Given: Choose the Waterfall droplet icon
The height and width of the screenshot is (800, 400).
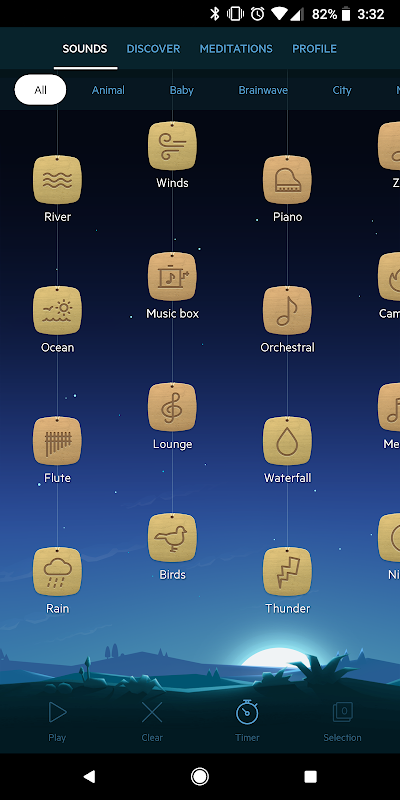Looking at the screenshot, I should (x=287, y=441).
